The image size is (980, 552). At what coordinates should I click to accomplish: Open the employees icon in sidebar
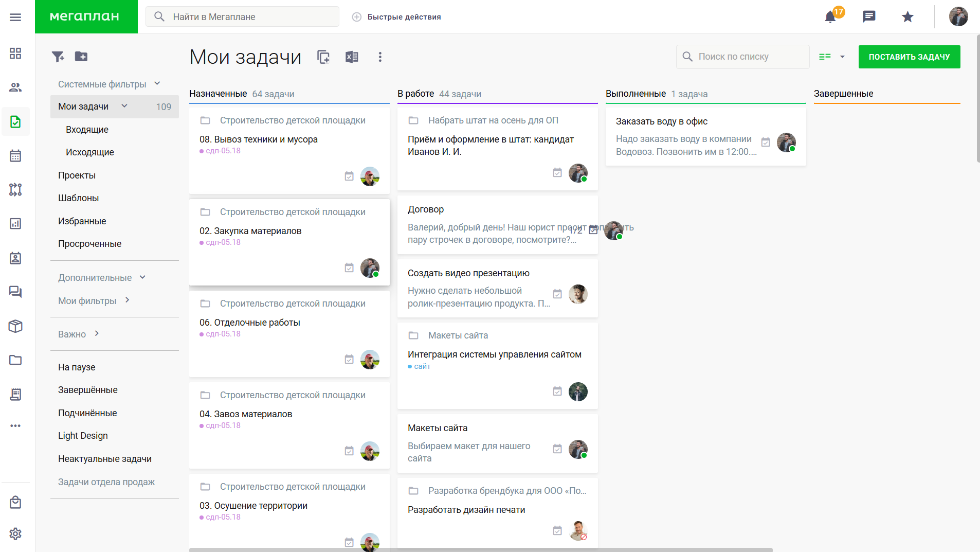15,87
